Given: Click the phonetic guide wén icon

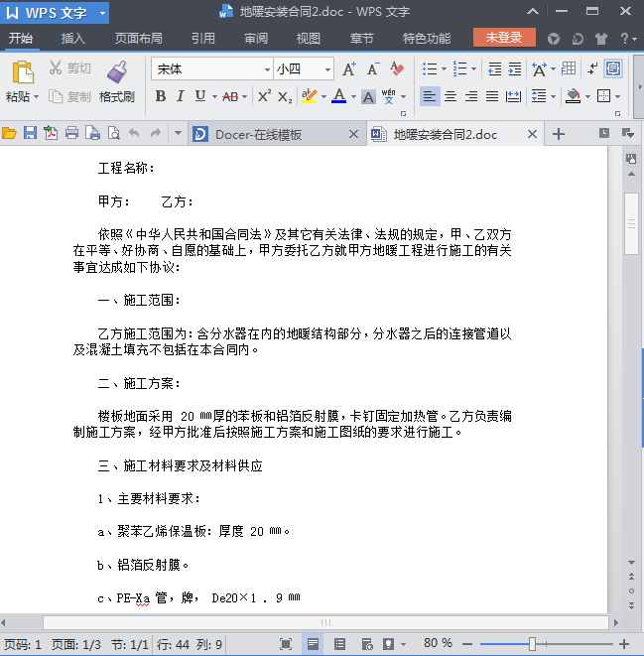Looking at the screenshot, I should (389, 96).
